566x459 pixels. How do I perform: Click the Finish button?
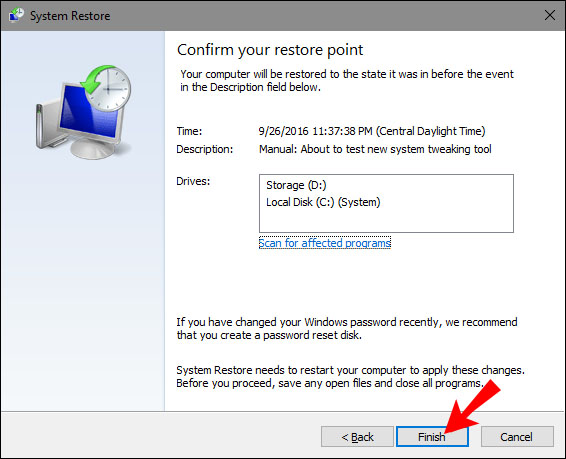click(x=432, y=437)
